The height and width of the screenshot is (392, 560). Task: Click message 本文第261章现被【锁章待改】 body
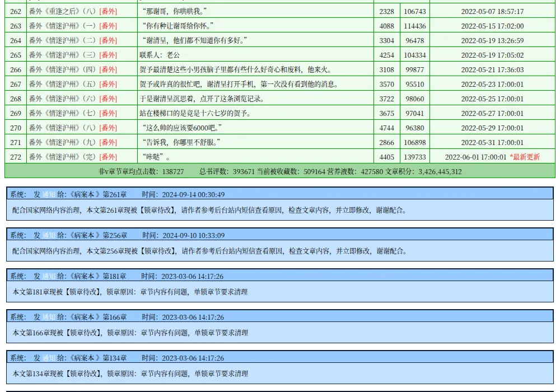[x=209, y=211]
